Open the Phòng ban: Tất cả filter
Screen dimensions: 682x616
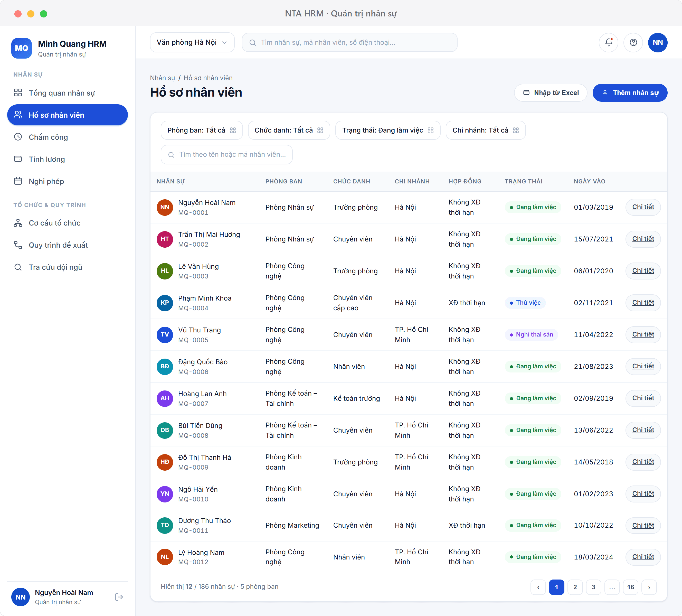(202, 130)
